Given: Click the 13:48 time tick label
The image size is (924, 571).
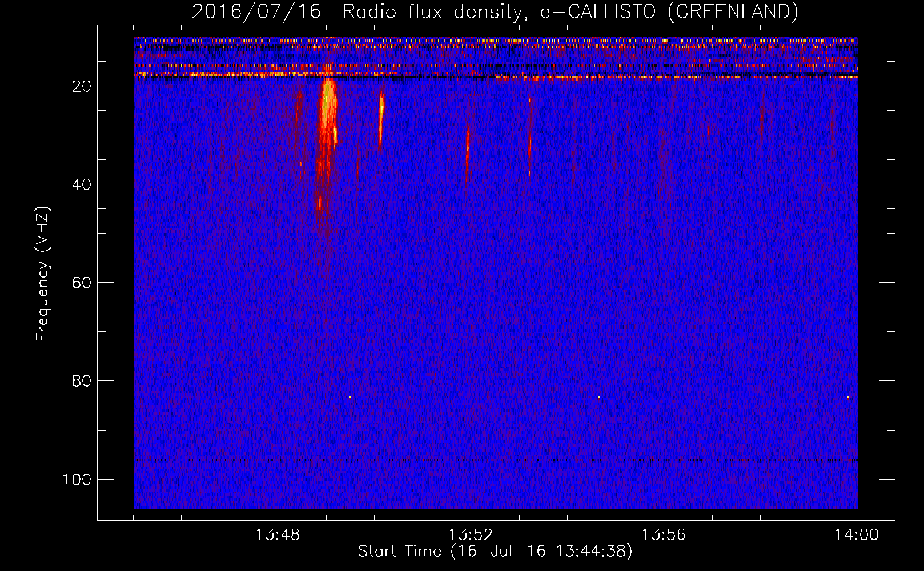Looking at the screenshot, I should [x=278, y=535].
